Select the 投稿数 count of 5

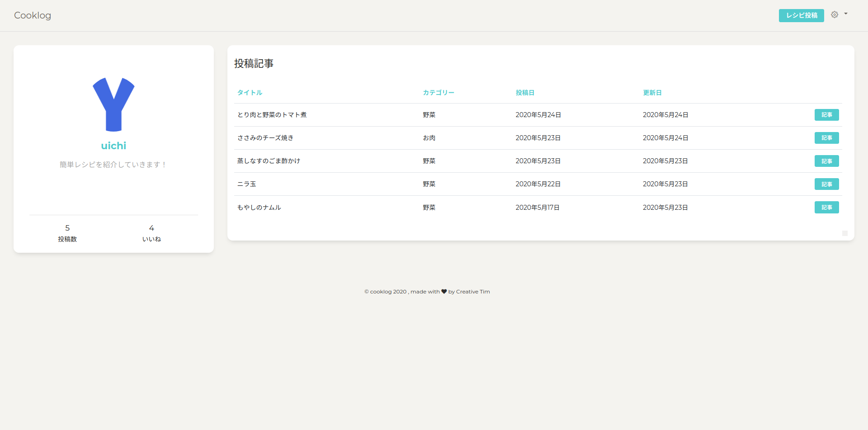pyautogui.click(x=67, y=228)
